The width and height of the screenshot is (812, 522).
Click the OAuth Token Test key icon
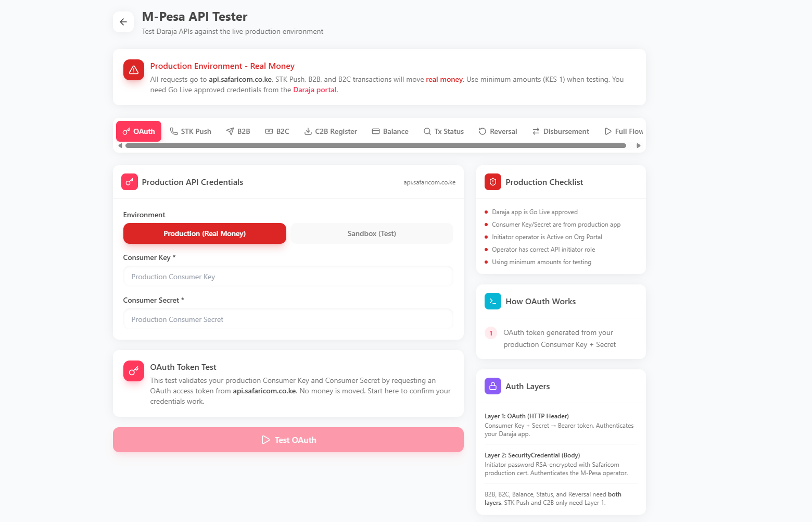pos(134,371)
